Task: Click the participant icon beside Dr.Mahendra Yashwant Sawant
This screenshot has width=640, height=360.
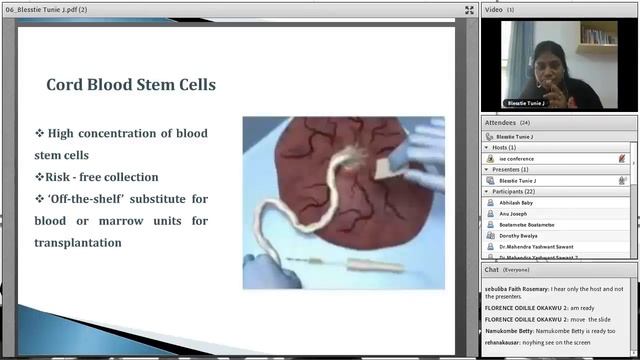Action: click(x=490, y=247)
